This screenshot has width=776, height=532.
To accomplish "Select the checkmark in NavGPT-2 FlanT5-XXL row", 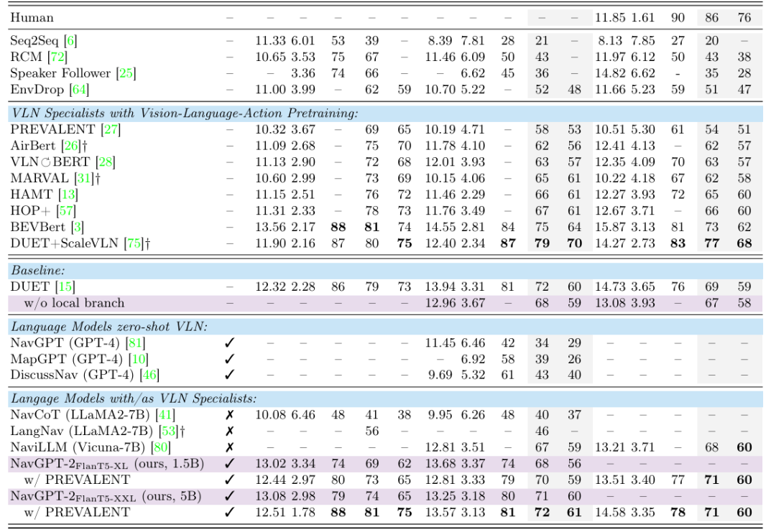I will pos(229,496).
